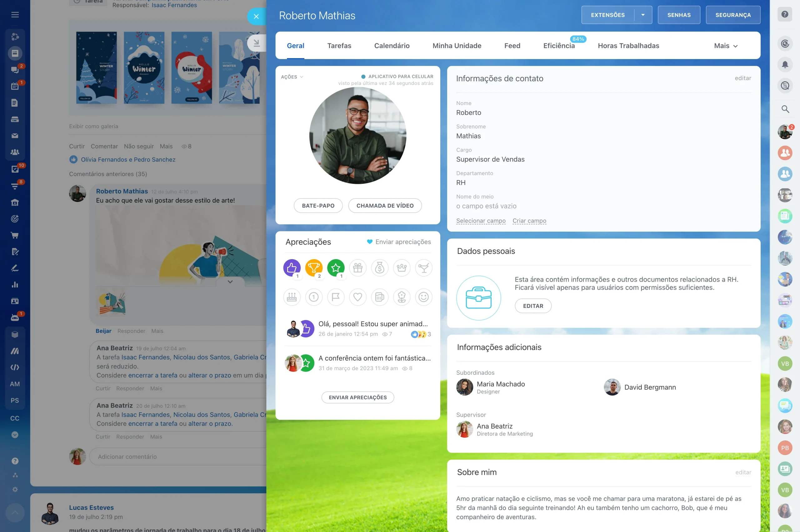
Task: Select the crown appreciation icon
Action: coord(402,268)
